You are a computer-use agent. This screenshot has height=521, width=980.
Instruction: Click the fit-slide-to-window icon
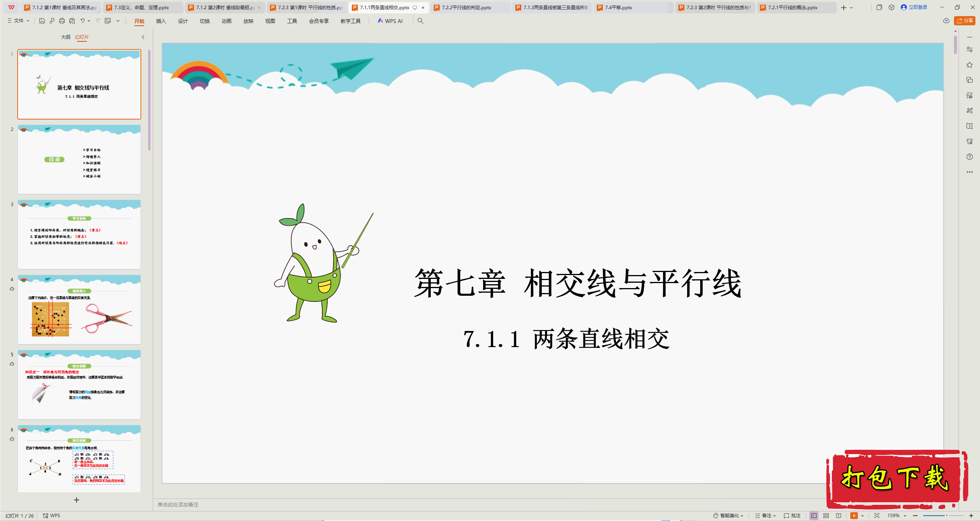click(877, 516)
